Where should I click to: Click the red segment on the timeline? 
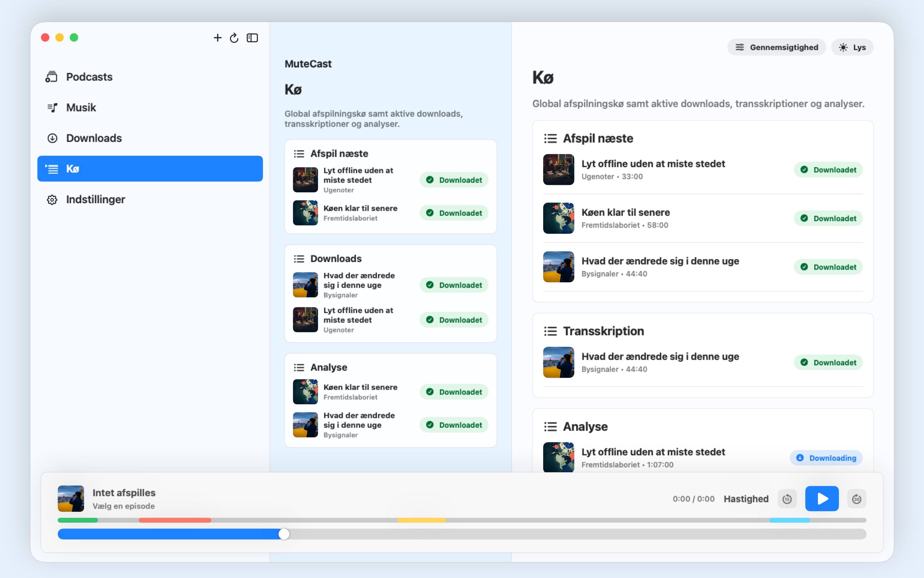(175, 520)
